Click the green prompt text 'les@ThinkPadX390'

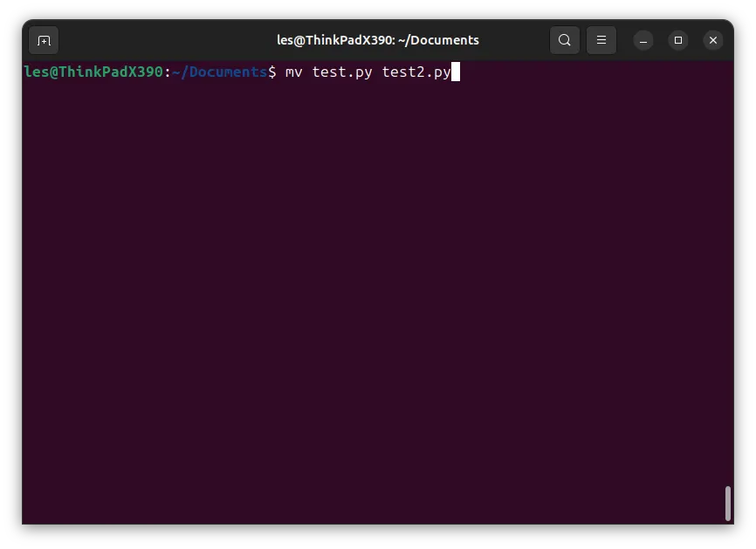(x=93, y=72)
